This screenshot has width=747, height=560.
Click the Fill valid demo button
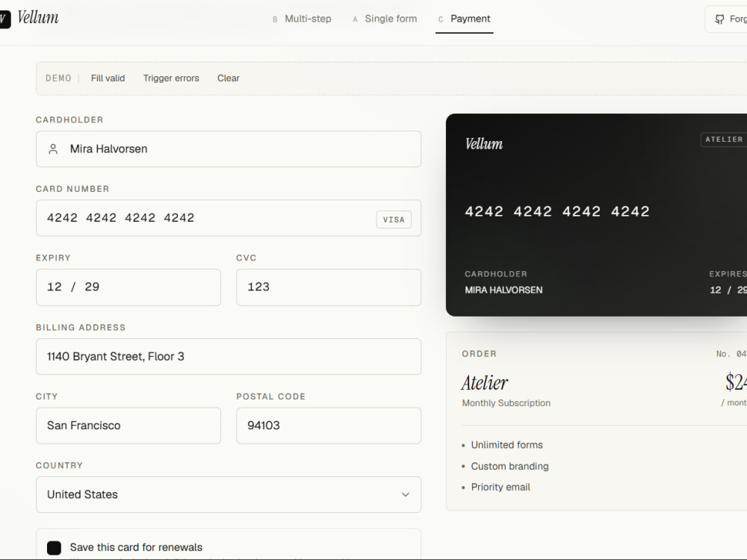click(x=108, y=78)
